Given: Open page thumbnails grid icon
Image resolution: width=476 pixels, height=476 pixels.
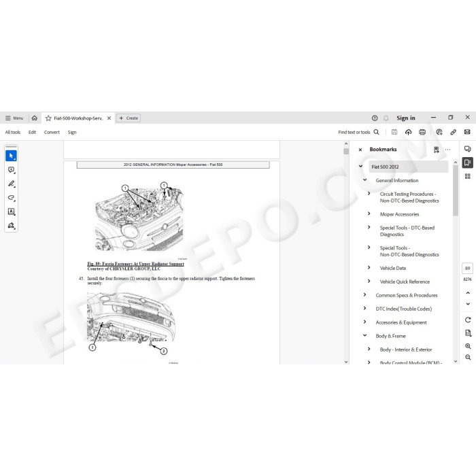Looking at the screenshot, I should pyautogui.click(x=468, y=176).
